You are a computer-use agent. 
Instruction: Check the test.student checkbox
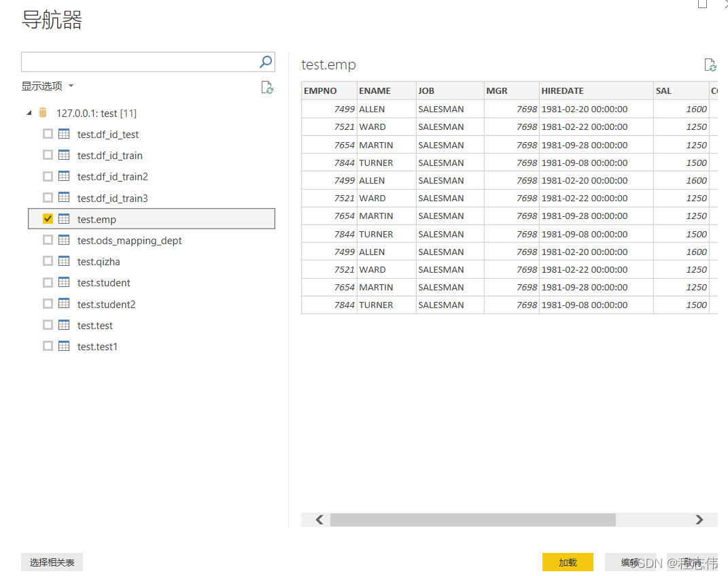(x=48, y=282)
